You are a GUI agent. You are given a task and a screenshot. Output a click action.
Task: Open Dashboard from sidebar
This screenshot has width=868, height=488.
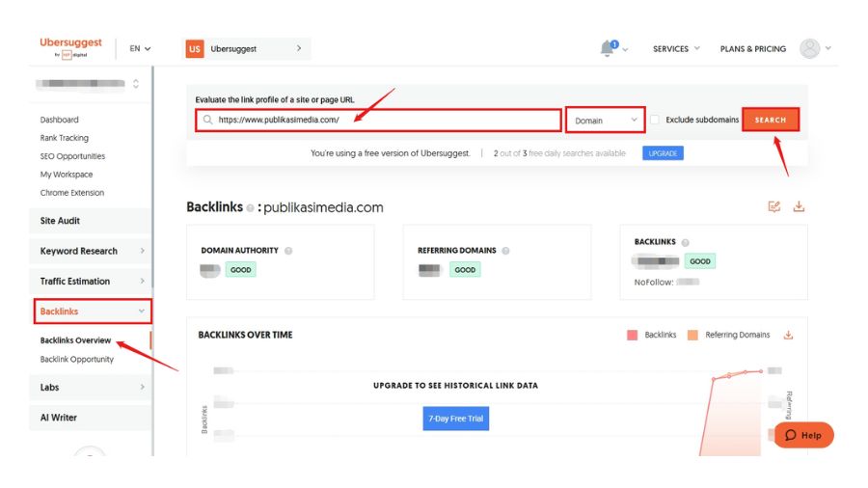point(59,120)
